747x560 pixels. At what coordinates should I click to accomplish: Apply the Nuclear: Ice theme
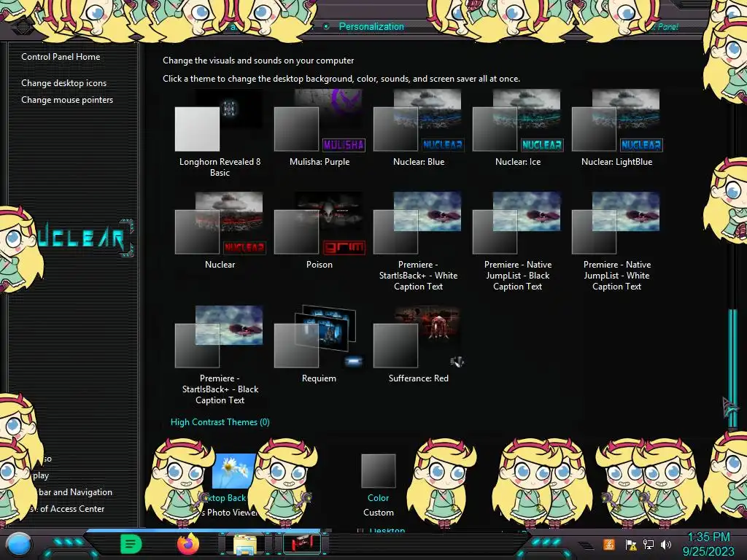coord(518,128)
